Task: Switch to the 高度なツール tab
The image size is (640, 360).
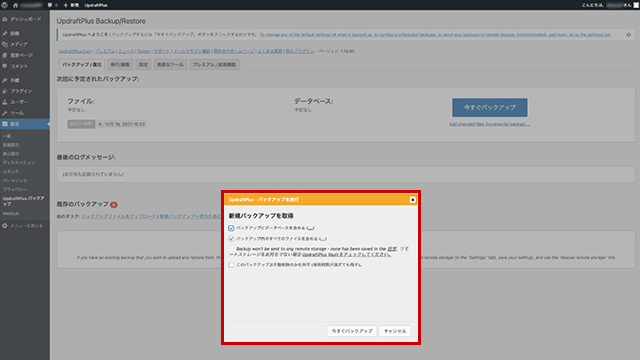Action: click(x=170, y=64)
